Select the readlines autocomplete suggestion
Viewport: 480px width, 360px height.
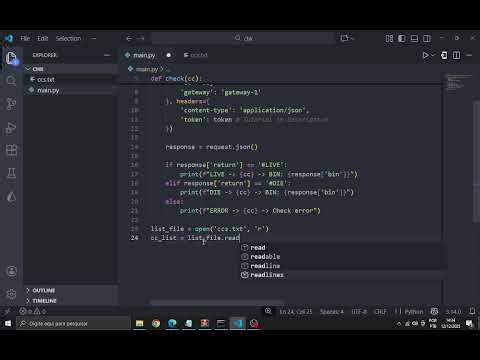pos(342,275)
